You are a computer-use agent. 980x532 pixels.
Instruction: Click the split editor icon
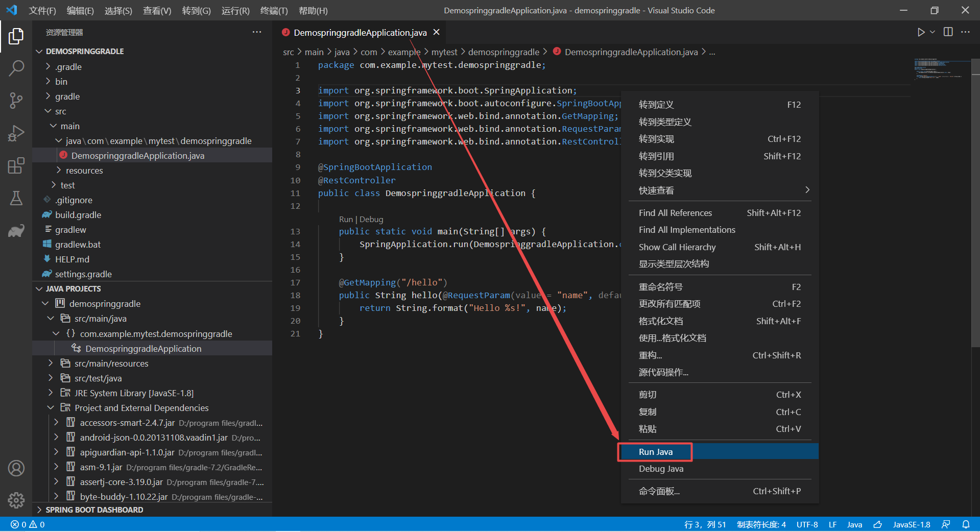(948, 32)
